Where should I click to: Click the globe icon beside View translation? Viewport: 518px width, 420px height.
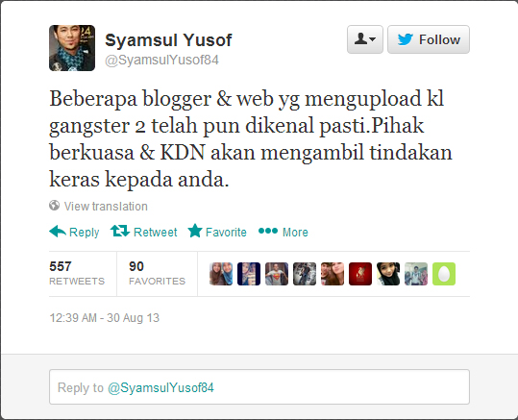pos(54,206)
